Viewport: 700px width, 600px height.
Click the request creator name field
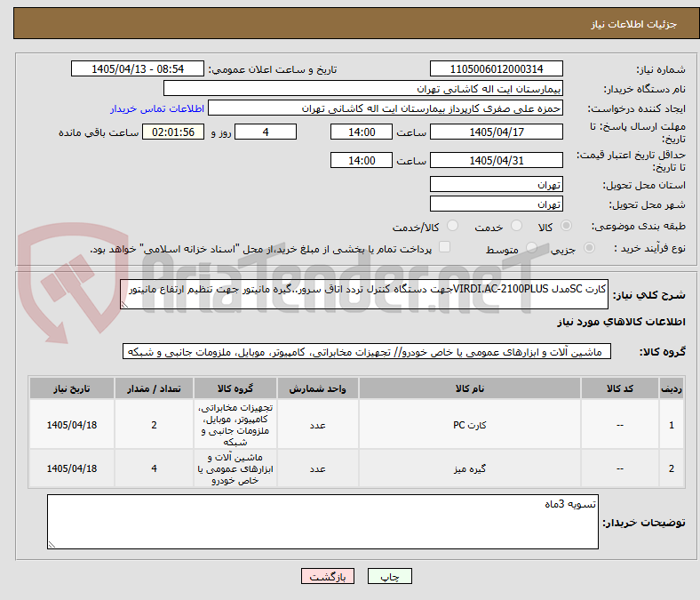coord(386,108)
